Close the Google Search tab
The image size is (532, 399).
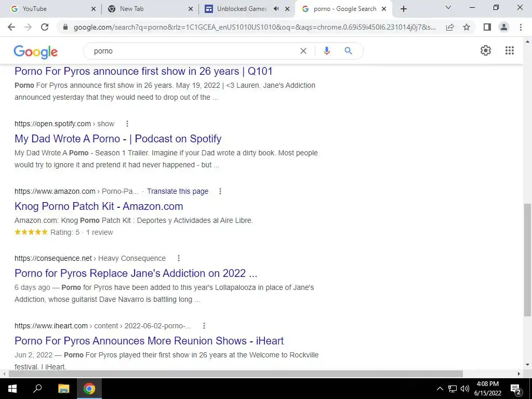(384, 9)
